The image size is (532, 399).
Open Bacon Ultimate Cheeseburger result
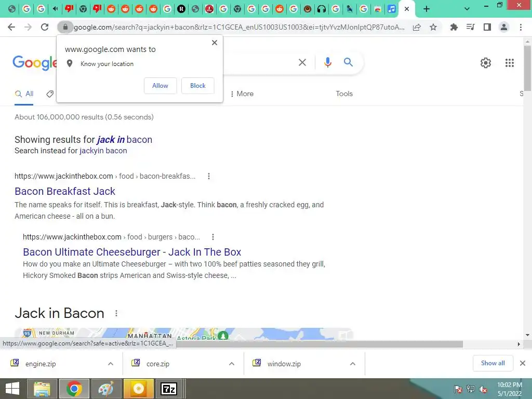click(x=132, y=252)
